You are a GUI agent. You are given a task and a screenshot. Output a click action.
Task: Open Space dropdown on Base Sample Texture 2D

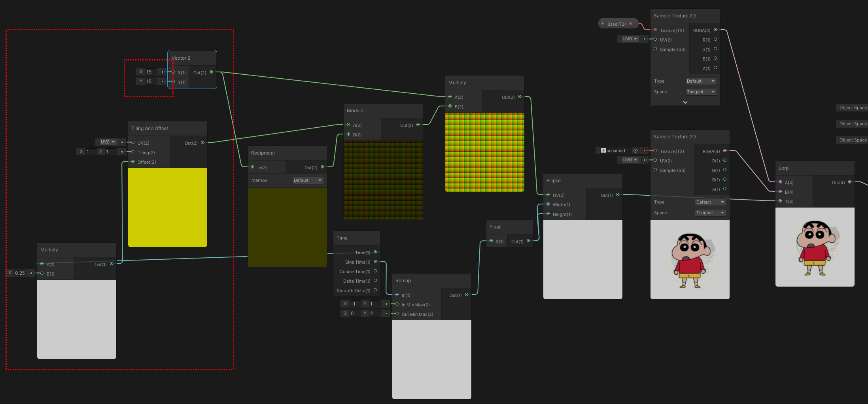point(701,92)
